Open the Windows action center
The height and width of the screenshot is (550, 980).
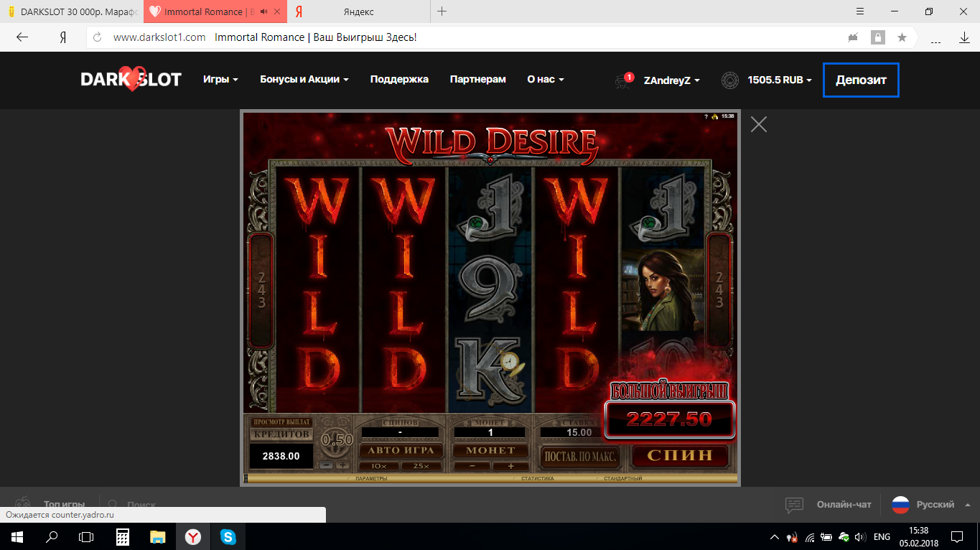point(958,537)
